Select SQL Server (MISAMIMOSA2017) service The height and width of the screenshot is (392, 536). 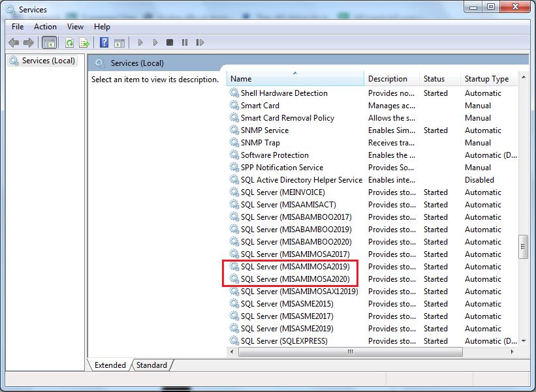pos(373,254)
